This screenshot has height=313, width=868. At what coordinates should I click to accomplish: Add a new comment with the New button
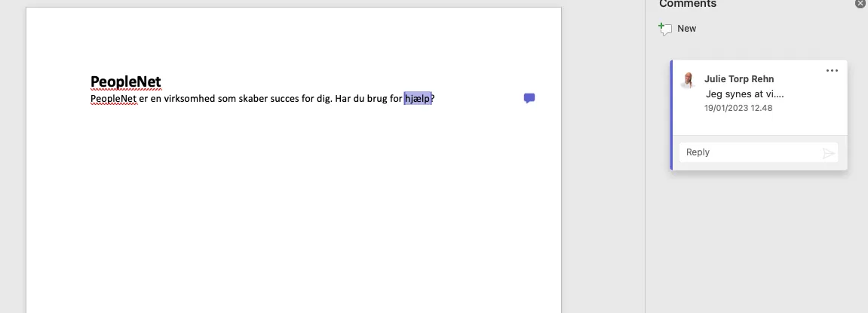(x=677, y=28)
